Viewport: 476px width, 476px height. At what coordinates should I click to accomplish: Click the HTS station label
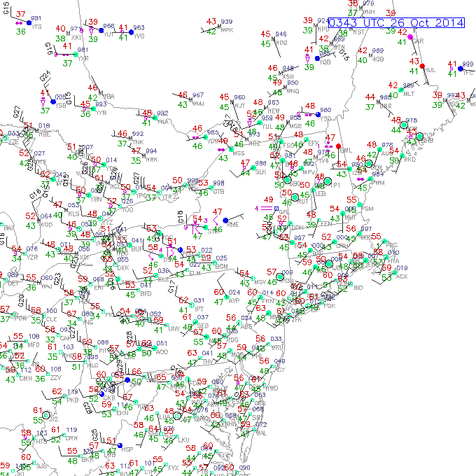pos(41,442)
